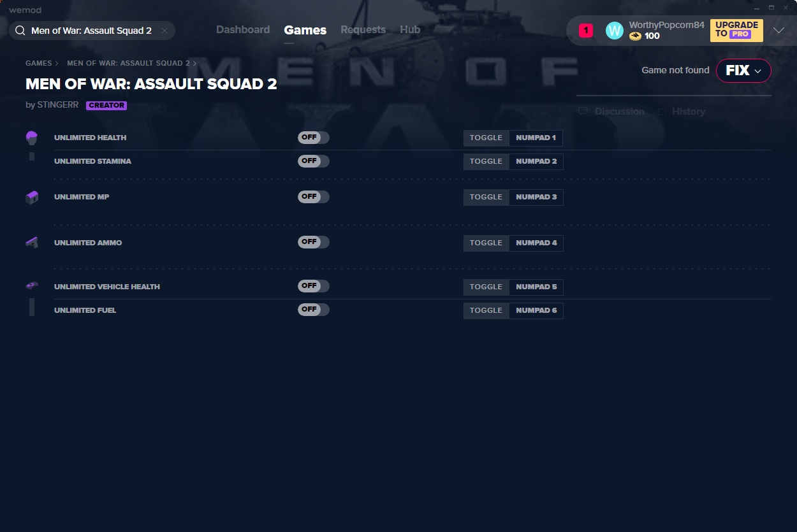Click the purple vehicle category icon

point(32,286)
